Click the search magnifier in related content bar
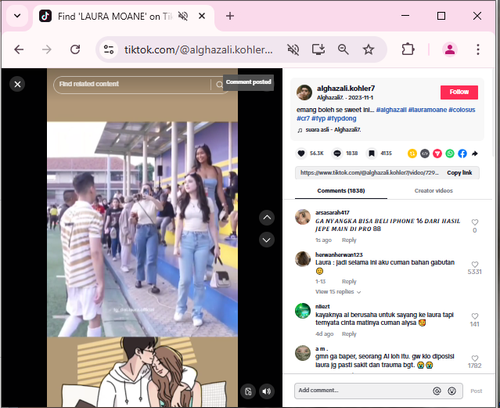 pyautogui.click(x=219, y=85)
